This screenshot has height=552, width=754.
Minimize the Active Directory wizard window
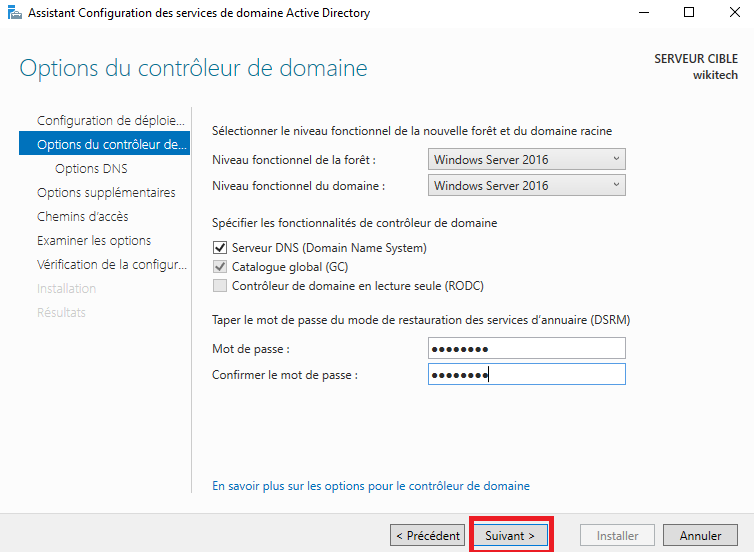[x=641, y=13]
